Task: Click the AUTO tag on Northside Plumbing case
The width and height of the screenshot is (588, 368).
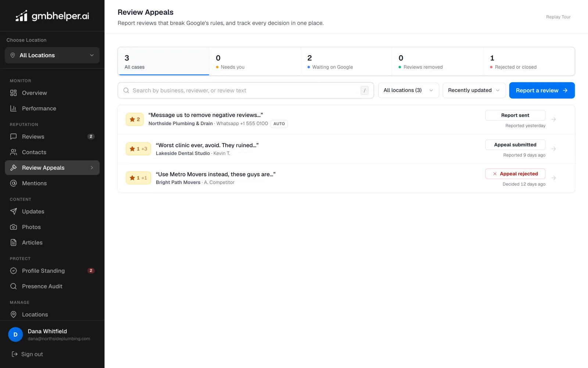Action: tap(279, 124)
